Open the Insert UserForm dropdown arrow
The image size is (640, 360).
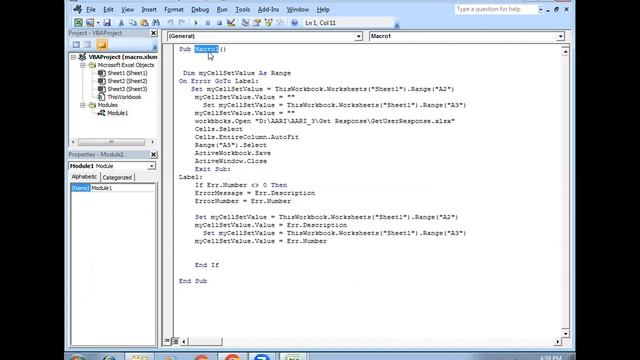coord(98,23)
